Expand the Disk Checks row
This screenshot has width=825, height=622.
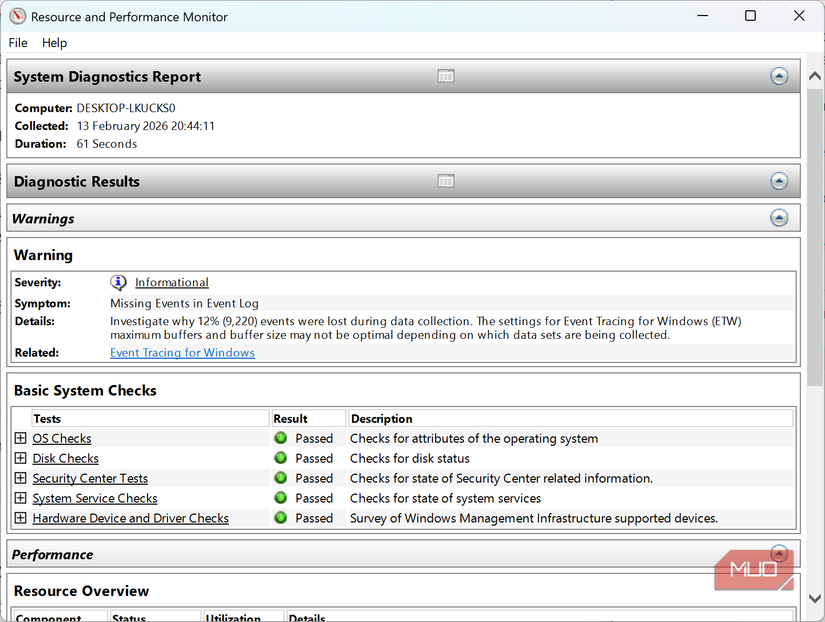(21, 458)
